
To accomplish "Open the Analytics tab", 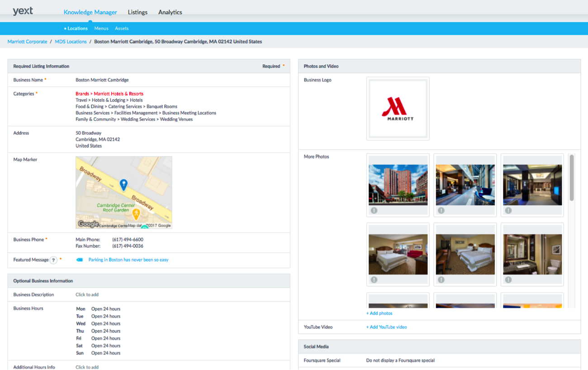I will tap(170, 12).
